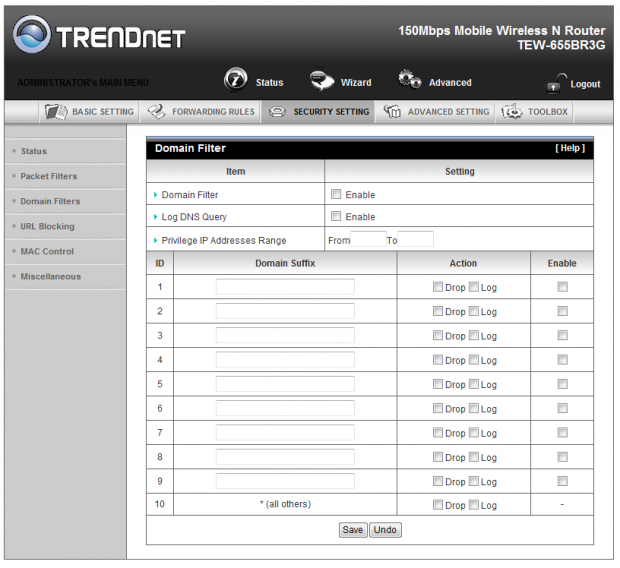Click the Domain Suffix field for ID 1
The image size is (620, 568).
click(x=285, y=287)
